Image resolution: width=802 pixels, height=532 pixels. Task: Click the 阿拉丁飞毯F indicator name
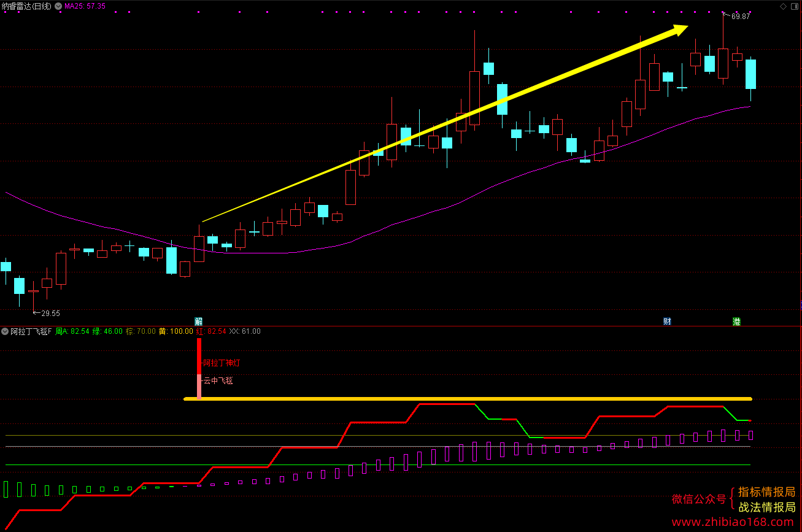tap(31, 331)
